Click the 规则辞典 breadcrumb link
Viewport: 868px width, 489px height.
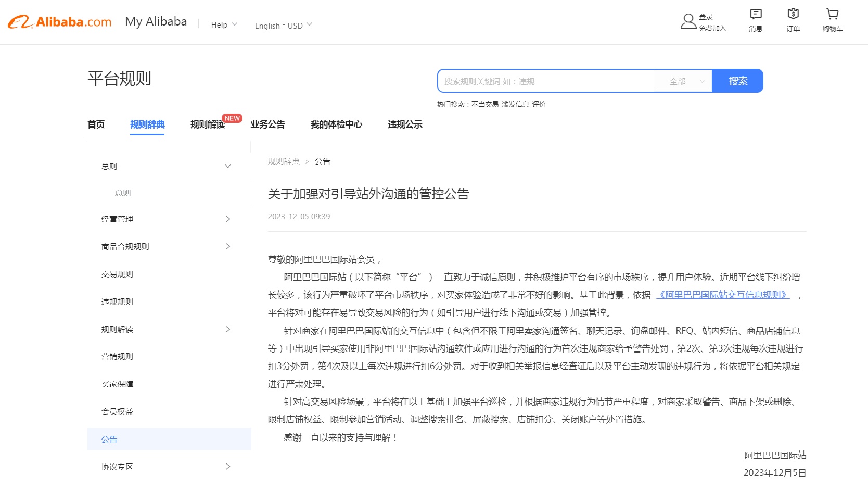(284, 161)
